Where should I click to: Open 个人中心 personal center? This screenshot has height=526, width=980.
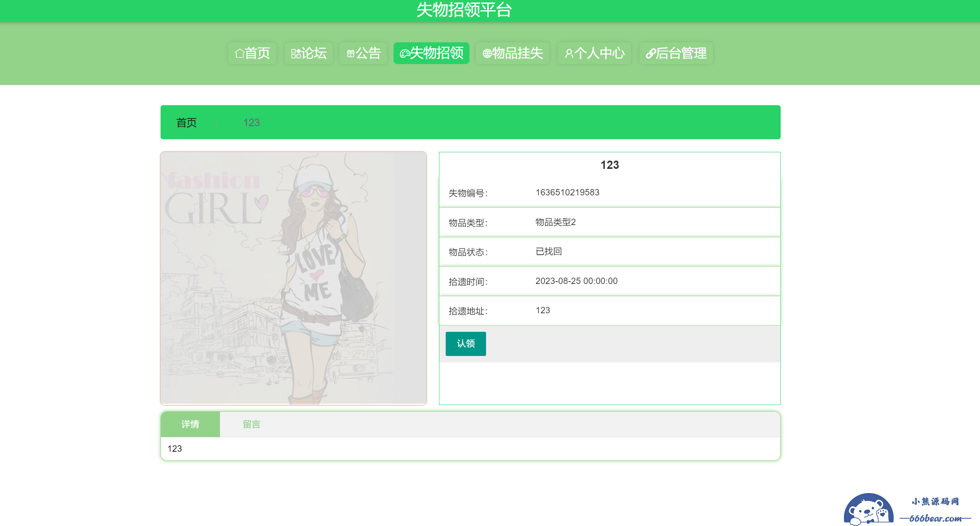pyautogui.click(x=594, y=53)
